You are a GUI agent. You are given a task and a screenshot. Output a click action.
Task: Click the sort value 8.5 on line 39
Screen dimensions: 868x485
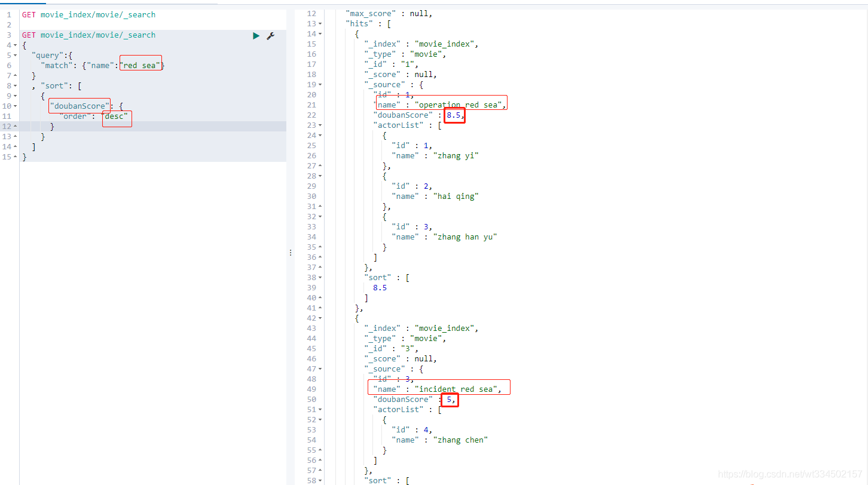point(380,288)
